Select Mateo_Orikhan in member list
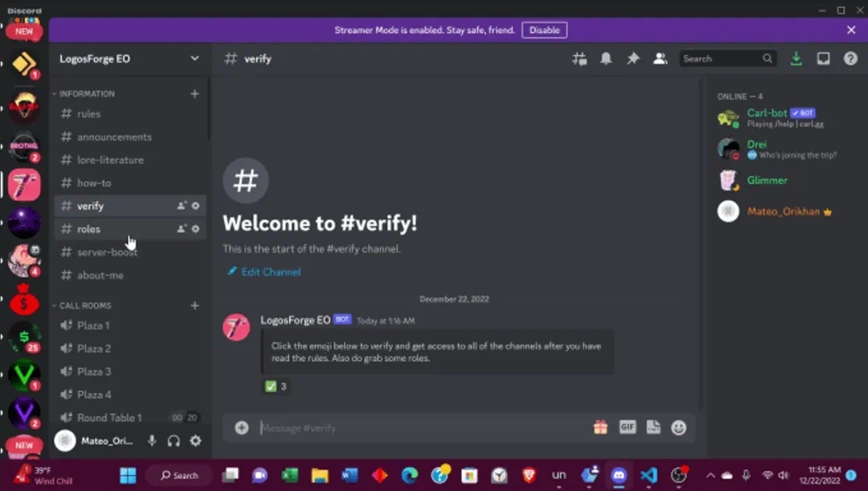 tap(784, 211)
